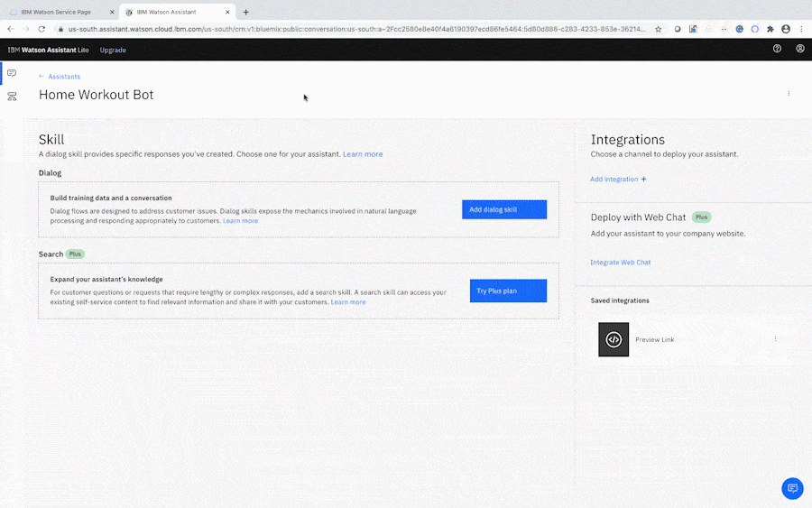Screen dimensions: 812x508
Task: Click the Saved integrations heading
Action: [620, 300]
